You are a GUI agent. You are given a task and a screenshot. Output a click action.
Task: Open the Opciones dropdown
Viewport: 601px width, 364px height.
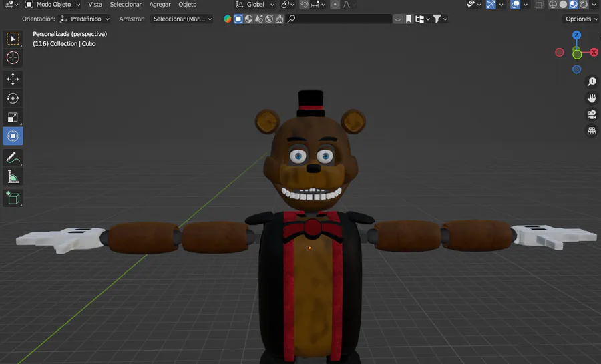pyautogui.click(x=581, y=19)
